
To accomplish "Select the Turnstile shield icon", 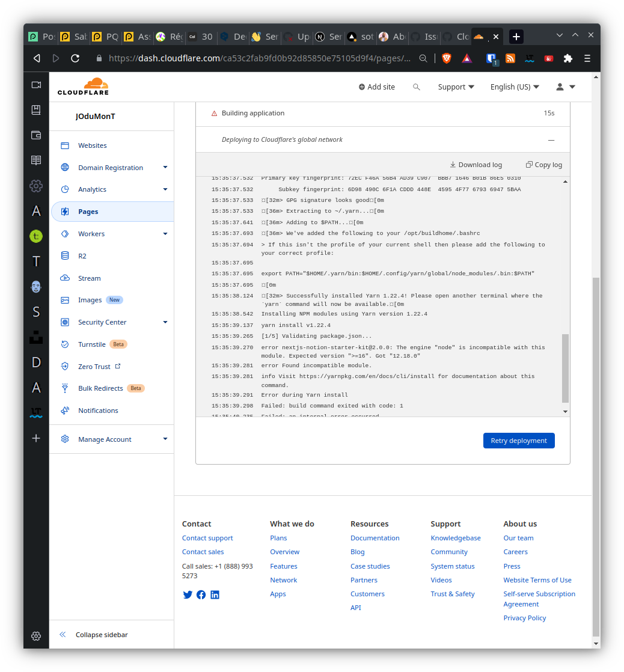I will tap(65, 344).
